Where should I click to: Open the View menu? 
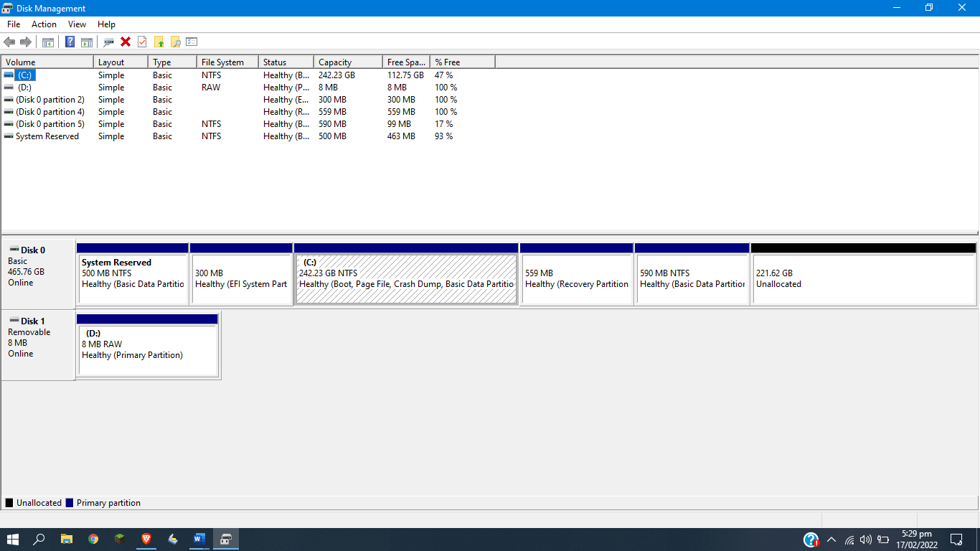point(77,24)
